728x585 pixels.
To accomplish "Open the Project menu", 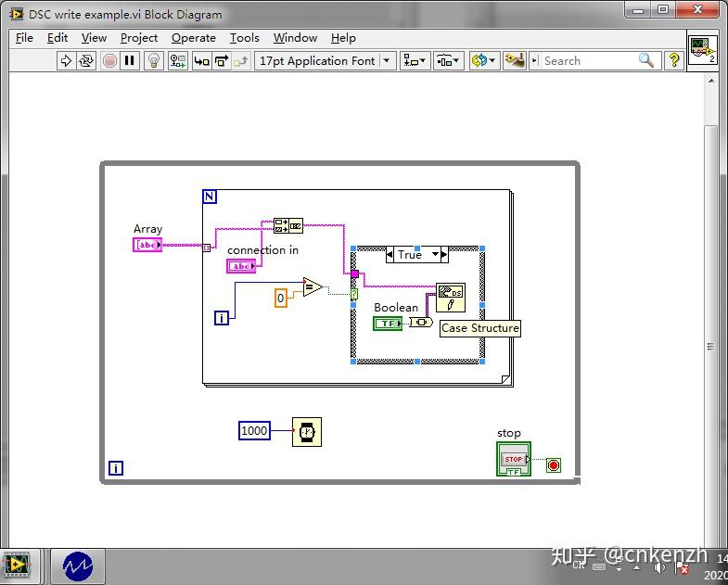I will 139,38.
